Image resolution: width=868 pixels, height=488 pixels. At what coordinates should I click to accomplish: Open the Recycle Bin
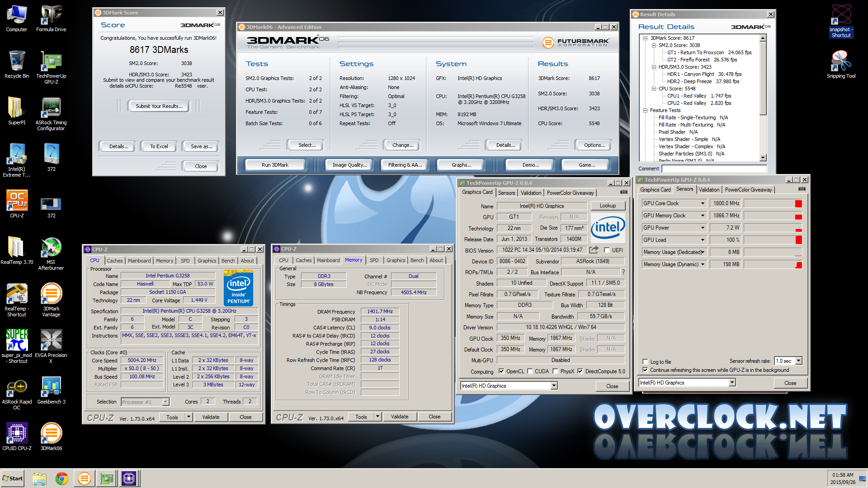pos(17,65)
